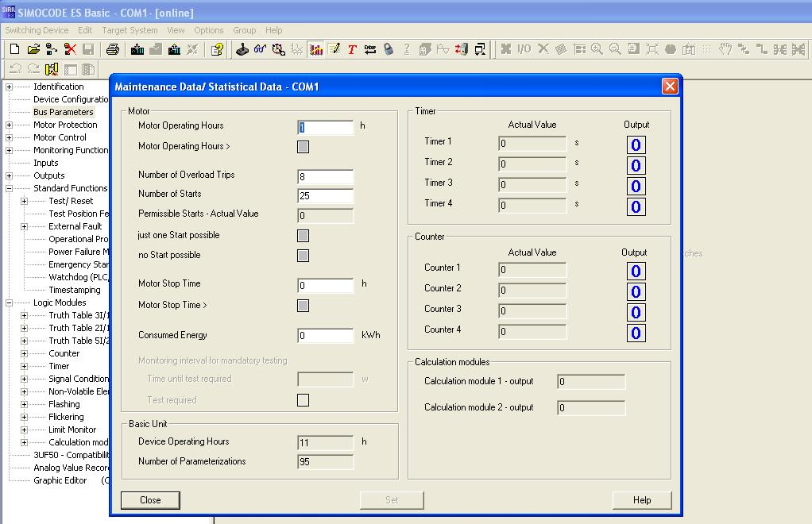Click the yellow tree view toggle icon
Viewport: 812px width, 524px height.
point(52,69)
